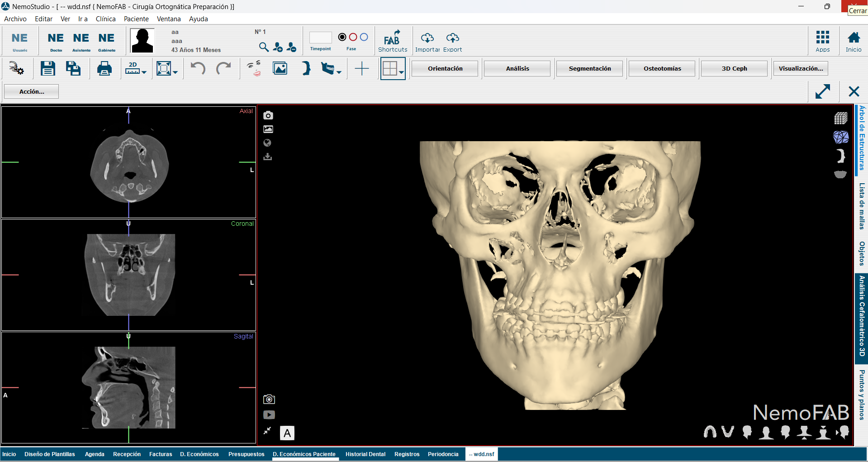
Task: Click the Importar cloud download icon
Action: 427,42
